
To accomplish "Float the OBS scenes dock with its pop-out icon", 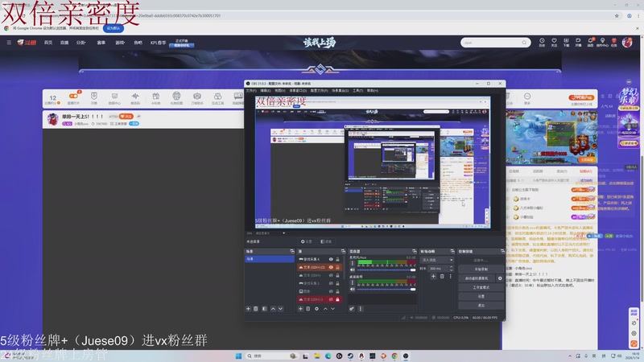I will coord(292,251).
